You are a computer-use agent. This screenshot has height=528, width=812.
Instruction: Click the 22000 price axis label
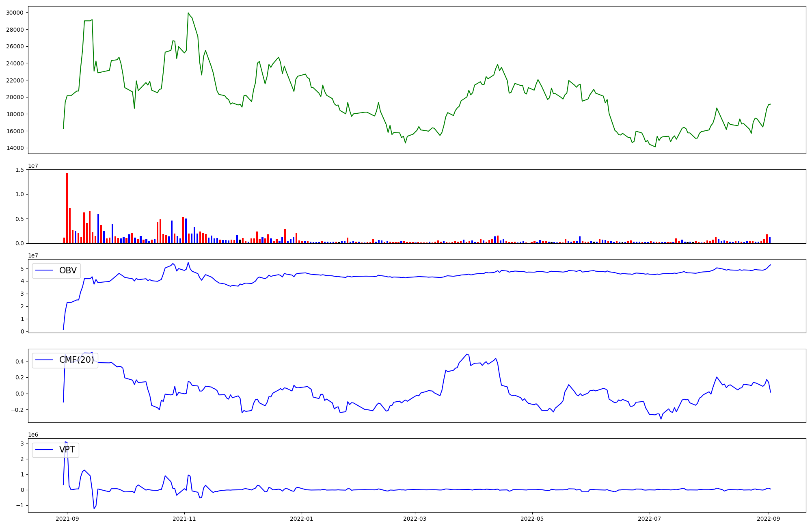coord(15,80)
